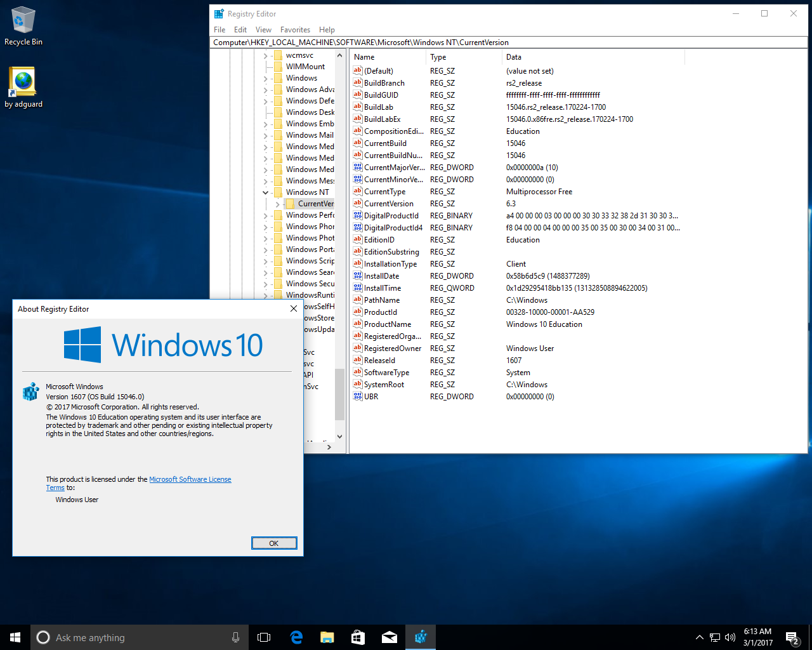Click the InstallDate DWORD value icon
This screenshot has height=650, width=812.
358,275
